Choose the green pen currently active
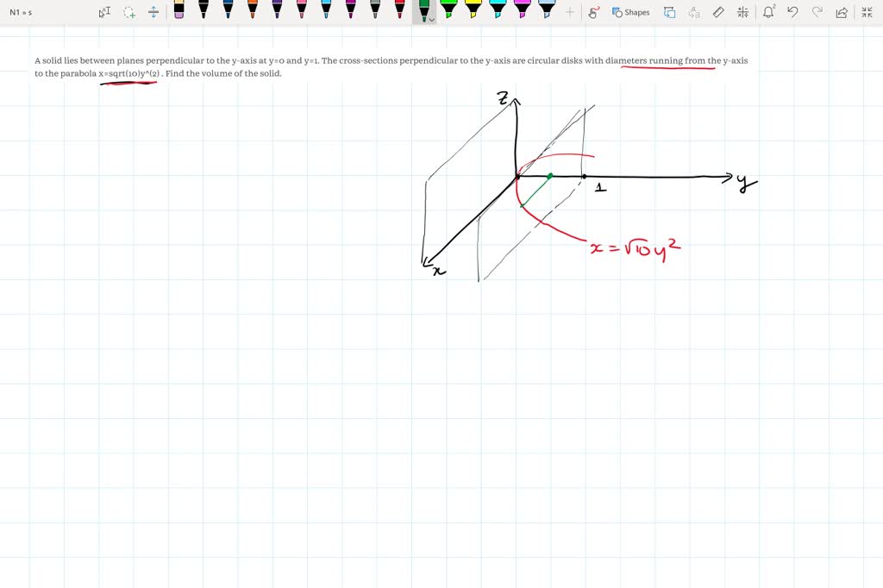 pos(423,12)
